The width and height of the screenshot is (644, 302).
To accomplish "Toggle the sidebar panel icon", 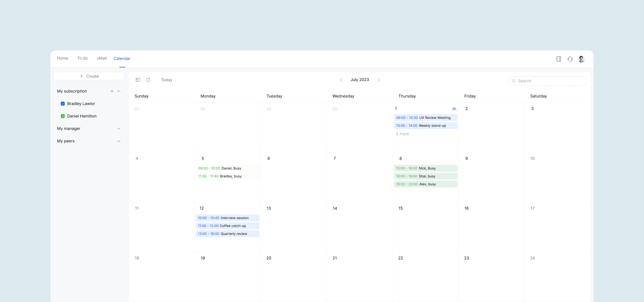I will pyautogui.click(x=138, y=80).
